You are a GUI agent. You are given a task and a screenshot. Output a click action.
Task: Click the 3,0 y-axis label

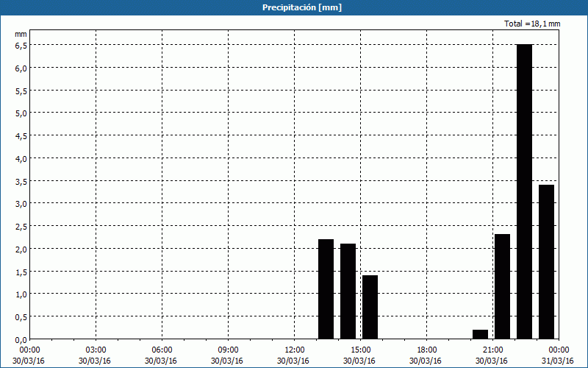point(21,204)
